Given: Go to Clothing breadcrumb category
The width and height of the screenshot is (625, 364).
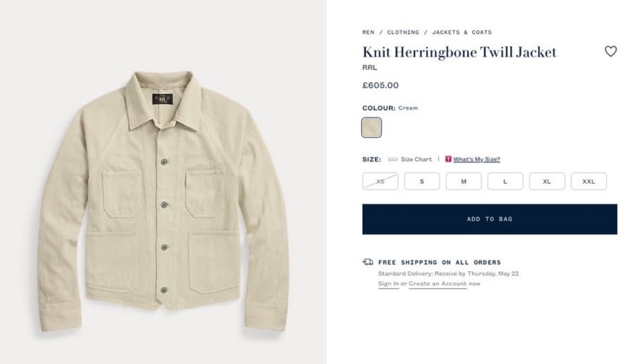Looking at the screenshot, I should [403, 32].
